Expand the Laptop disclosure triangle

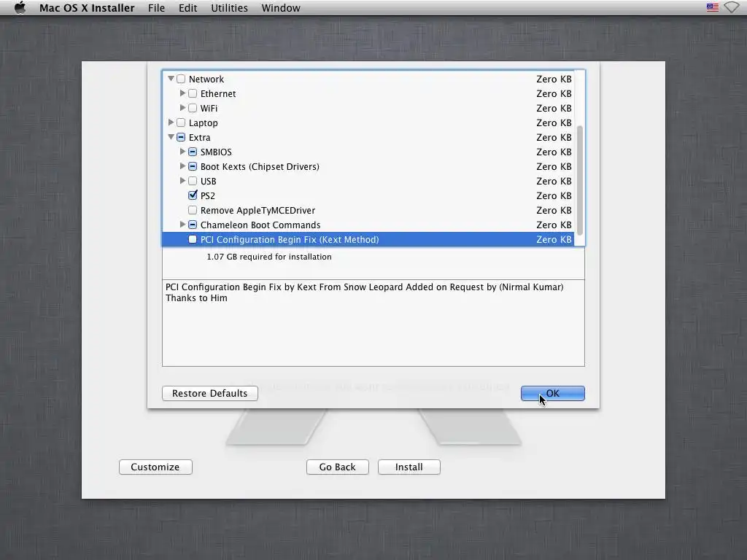point(171,122)
